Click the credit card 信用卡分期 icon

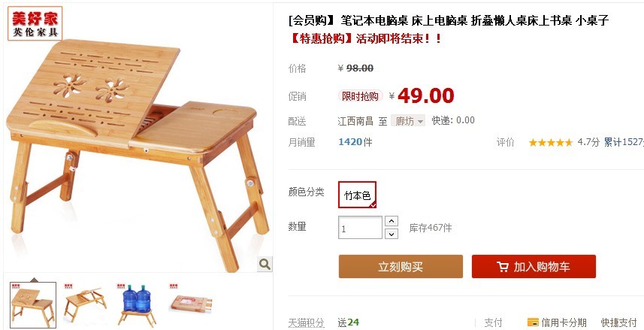coord(533,322)
